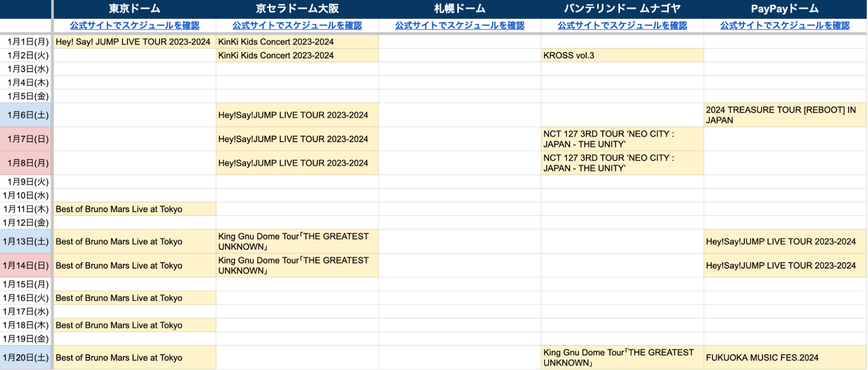Click the 2024 TREASURE TOUR [REBOOT] cell
Image resolution: width=868 pixels, height=370 pixels.
pos(785,115)
